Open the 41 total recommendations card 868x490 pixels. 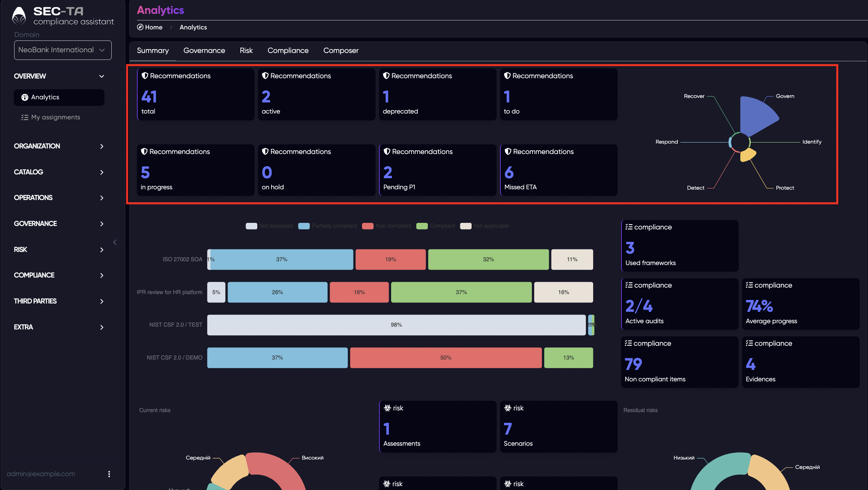coord(196,94)
